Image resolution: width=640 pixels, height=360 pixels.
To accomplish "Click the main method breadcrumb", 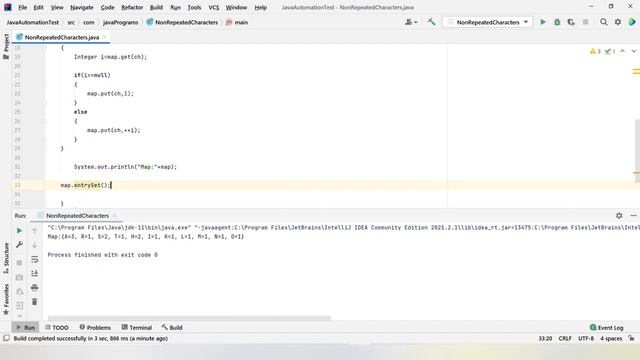I will (x=237, y=22).
